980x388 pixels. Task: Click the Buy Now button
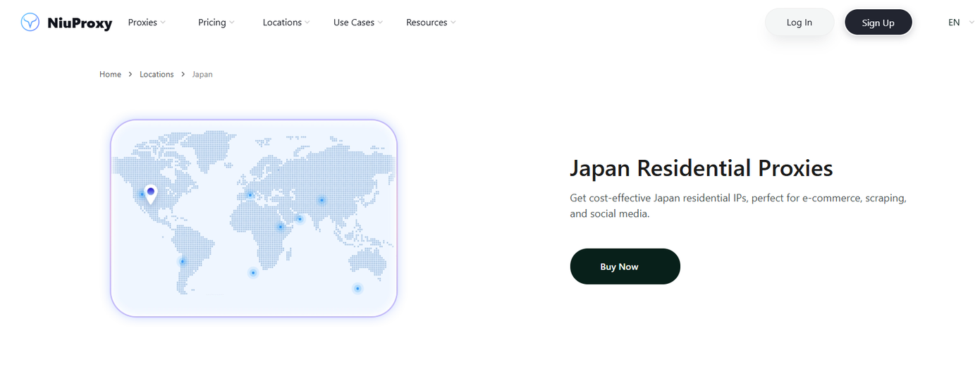point(625,266)
